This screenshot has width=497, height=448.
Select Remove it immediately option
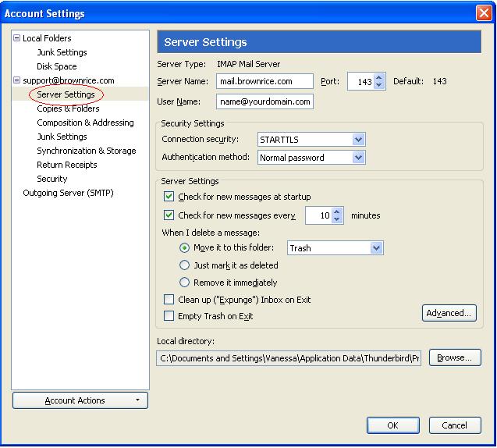184,283
